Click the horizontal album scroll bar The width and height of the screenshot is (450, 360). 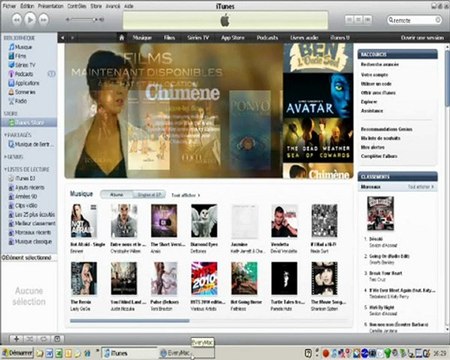(130, 321)
